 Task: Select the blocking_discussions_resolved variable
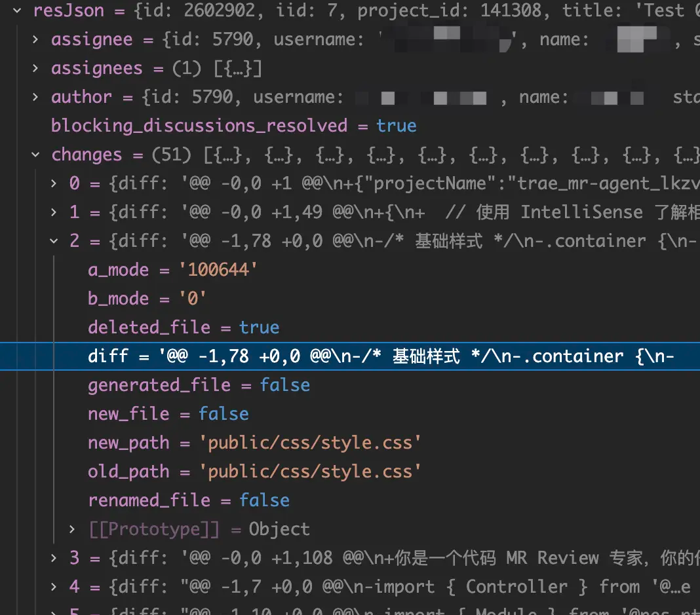point(199,126)
